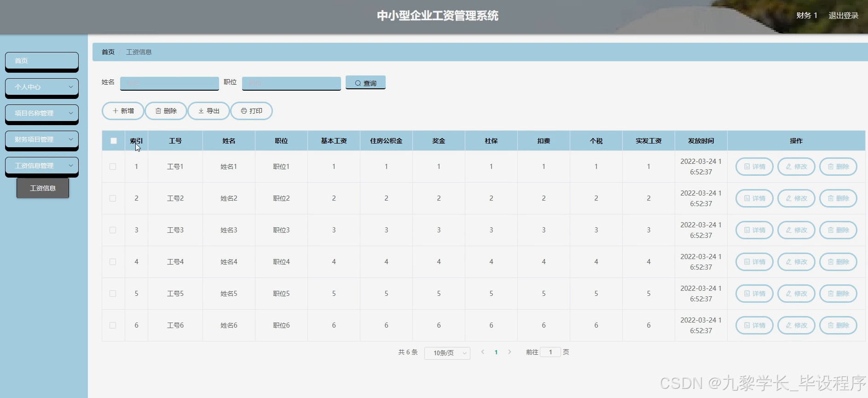Click the 职位 search input field
The width and height of the screenshot is (868, 398).
[291, 83]
